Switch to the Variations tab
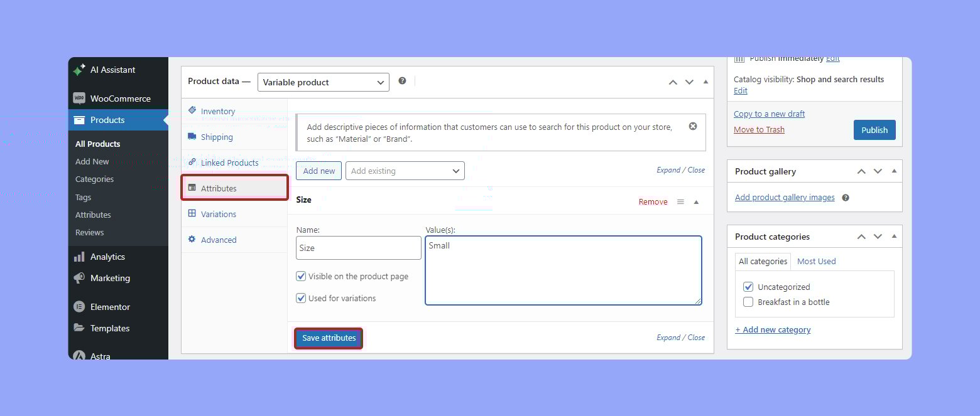This screenshot has width=980, height=416. 218,214
